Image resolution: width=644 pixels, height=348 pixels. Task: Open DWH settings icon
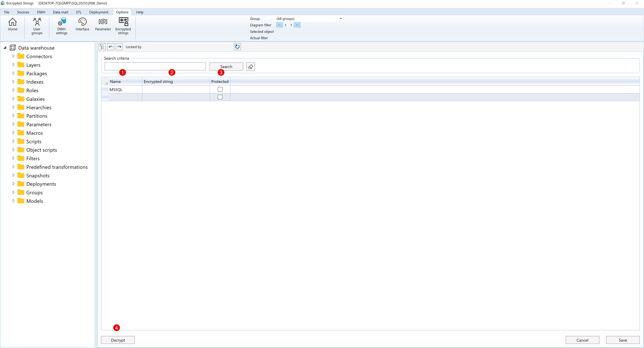coord(62,26)
